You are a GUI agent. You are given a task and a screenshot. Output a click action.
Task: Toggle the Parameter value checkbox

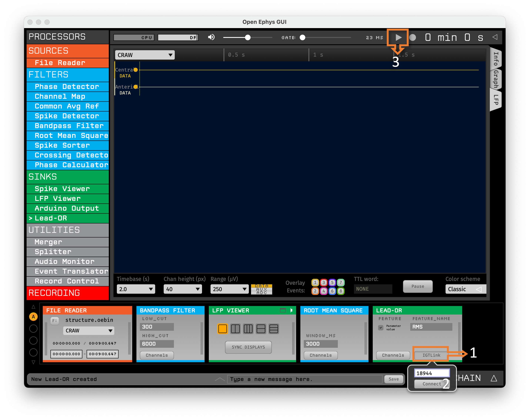click(x=381, y=327)
